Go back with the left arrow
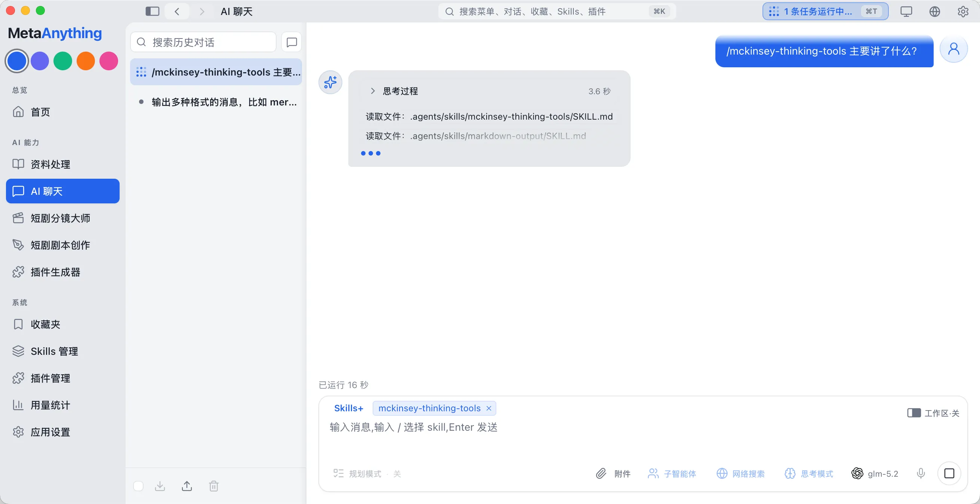This screenshot has height=504, width=980. (x=177, y=12)
